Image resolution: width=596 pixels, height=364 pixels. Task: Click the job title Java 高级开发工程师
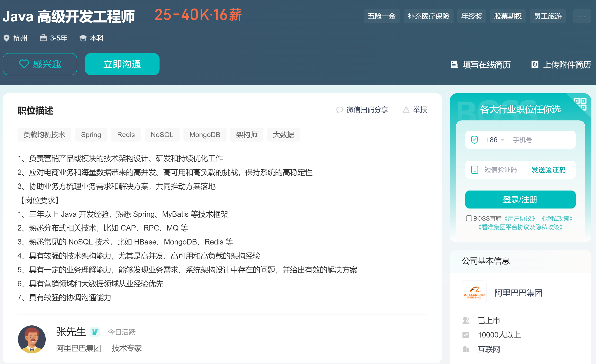[69, 16]
